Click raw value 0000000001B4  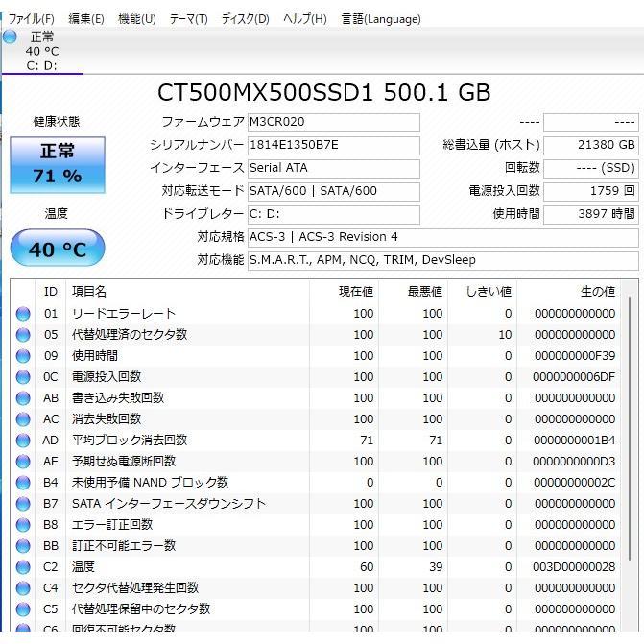pyautogui.click(x=574, y=441)
